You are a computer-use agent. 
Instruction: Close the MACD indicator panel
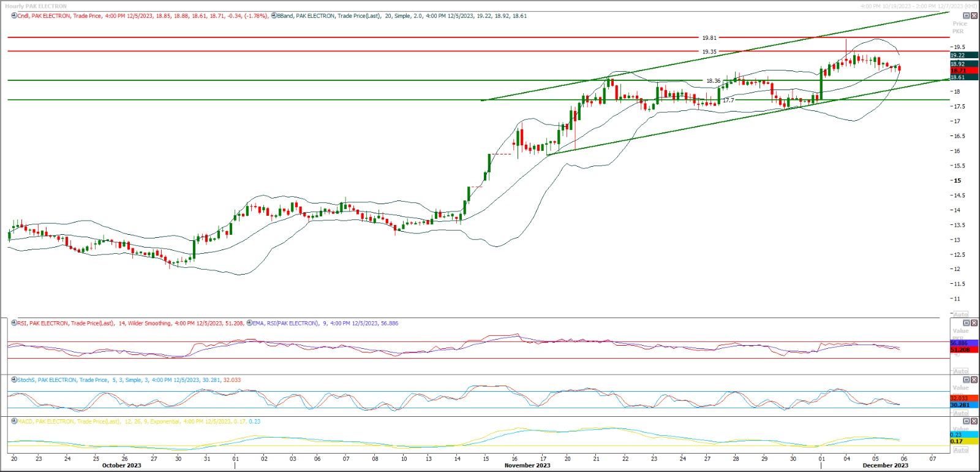974,422
